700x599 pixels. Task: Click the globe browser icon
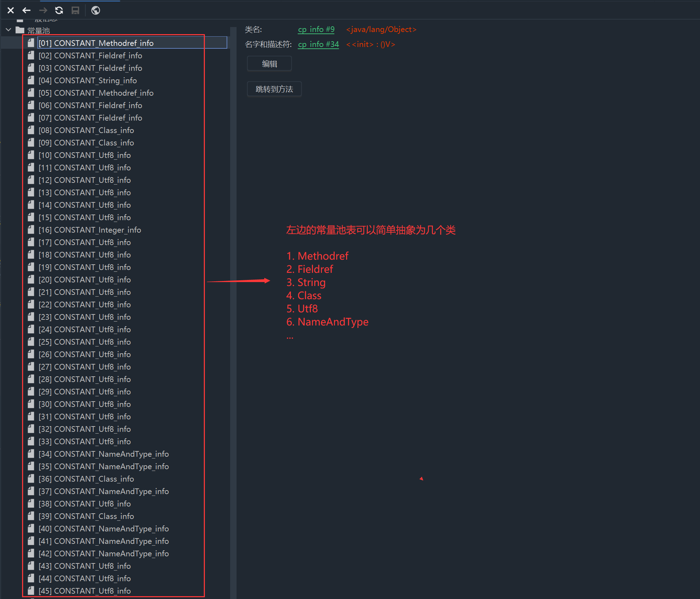tap(96, 10)
